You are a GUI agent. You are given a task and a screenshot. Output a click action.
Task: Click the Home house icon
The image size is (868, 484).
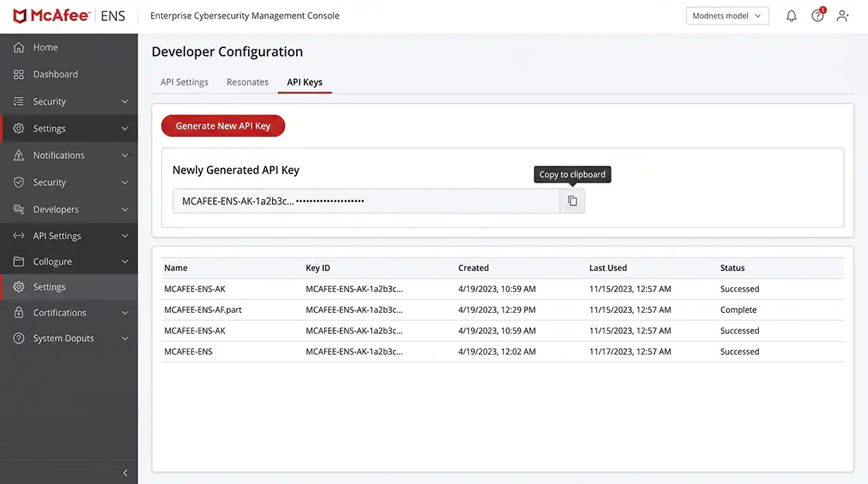pyautogui.click(x=19, y=47)
